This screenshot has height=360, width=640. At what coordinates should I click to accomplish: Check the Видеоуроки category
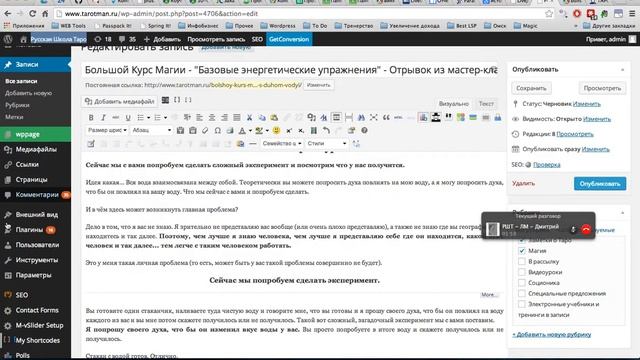(x=522, y=272)
